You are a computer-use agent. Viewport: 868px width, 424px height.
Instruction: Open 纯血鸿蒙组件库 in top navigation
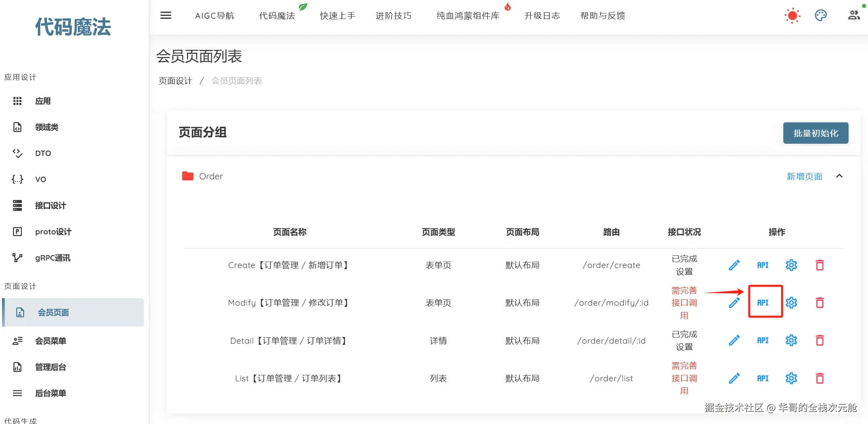tap(468, 16)
